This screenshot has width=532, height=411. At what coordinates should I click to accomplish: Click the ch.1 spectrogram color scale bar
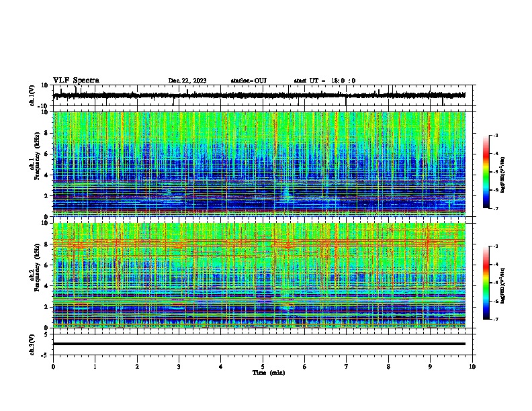coord(486,172)
